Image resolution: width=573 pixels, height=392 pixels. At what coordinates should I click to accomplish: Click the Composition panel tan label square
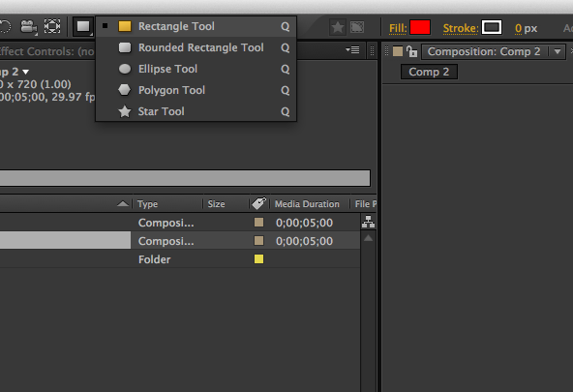398,51
